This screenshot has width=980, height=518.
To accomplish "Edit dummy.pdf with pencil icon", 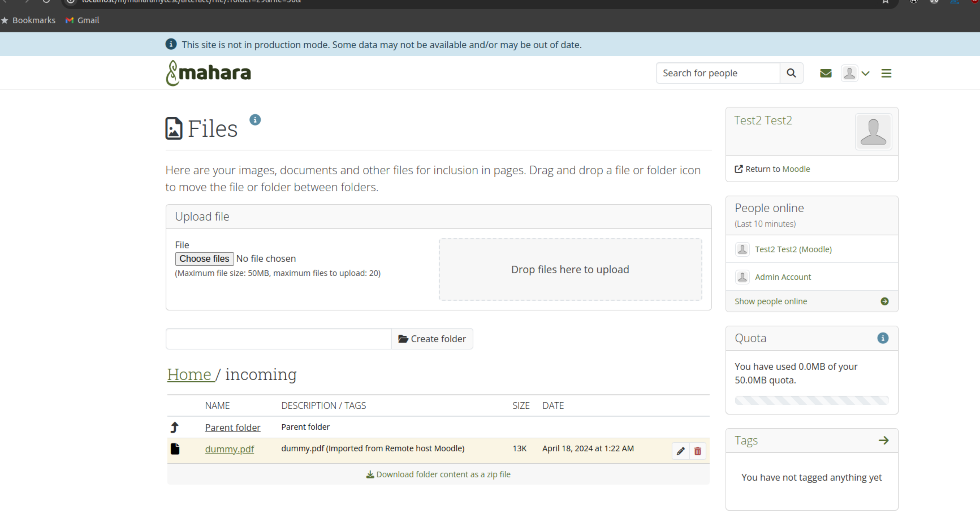I will click(x=680, y=451).
